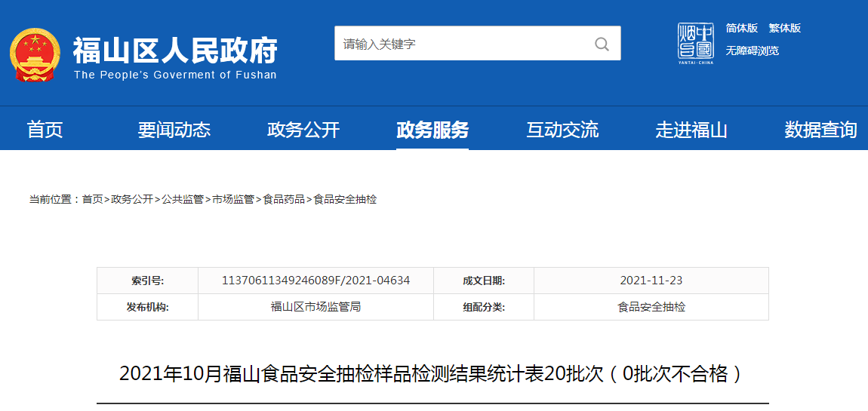Go to 公共监管 in the breadcrumb
The height and width of the screenshot is (411, 868).
coord(182,200)
